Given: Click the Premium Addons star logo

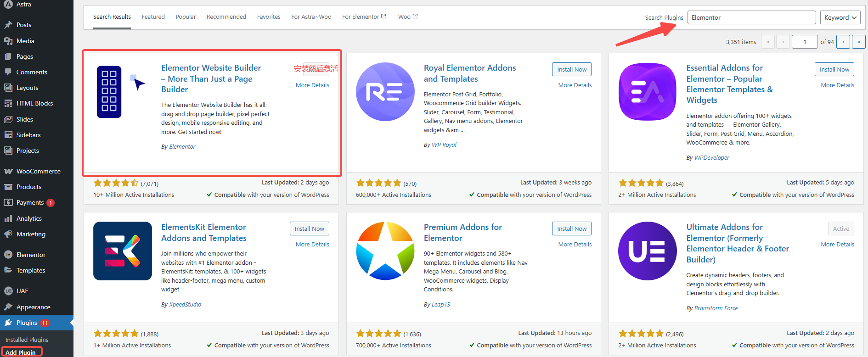Looking at the screenshot, I should pos(385,251).
